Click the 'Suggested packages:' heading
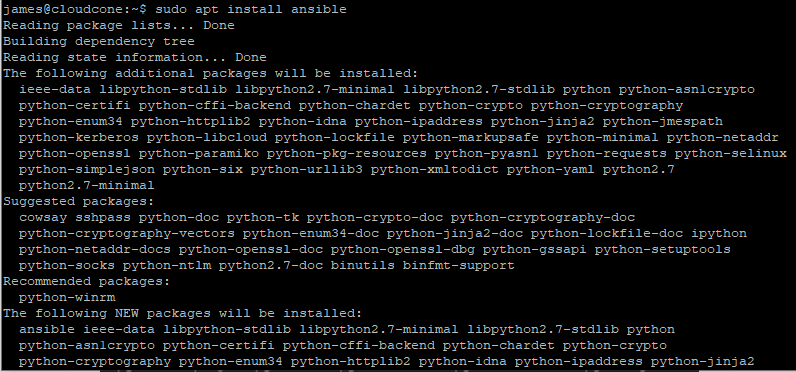The image size is (796, 372). pos(79,201)
